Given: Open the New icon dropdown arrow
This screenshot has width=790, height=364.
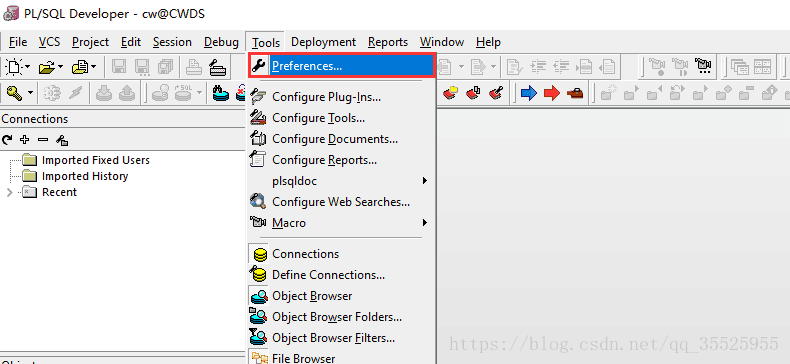Looking at the screenshot, I should pos(27,67).
